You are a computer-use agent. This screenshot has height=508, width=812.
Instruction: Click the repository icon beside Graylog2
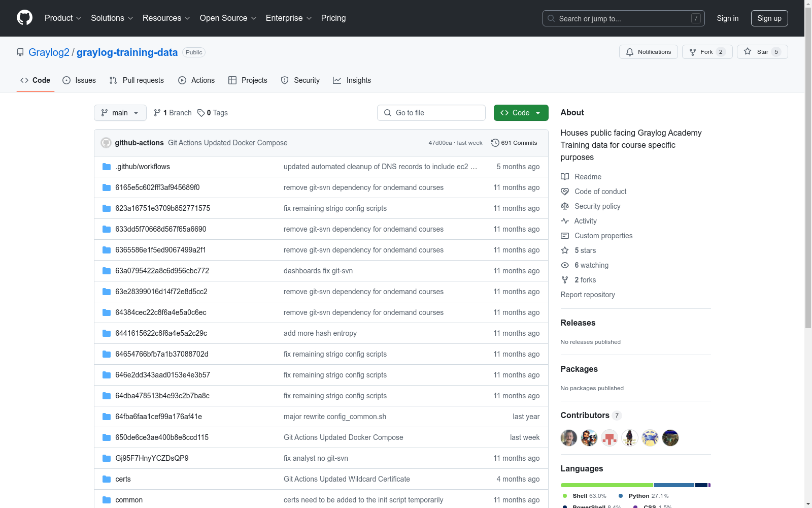click(x=20, y=52)
